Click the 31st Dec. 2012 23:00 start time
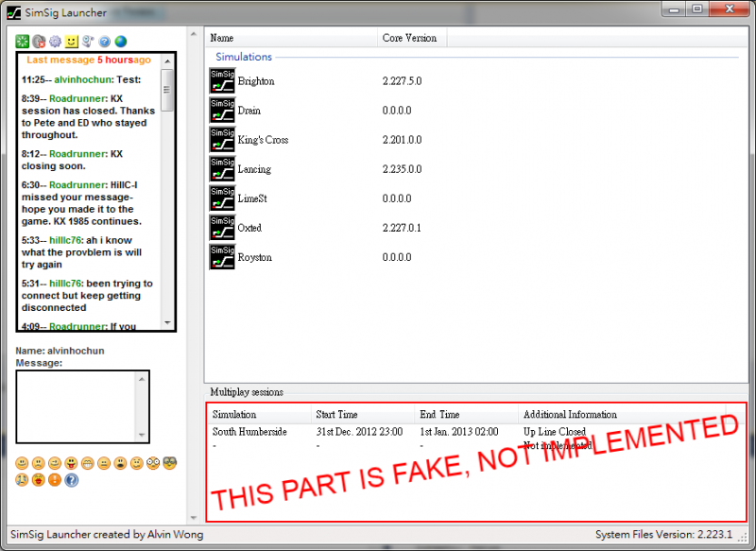 pyautogui.click(x=360, y=432)
